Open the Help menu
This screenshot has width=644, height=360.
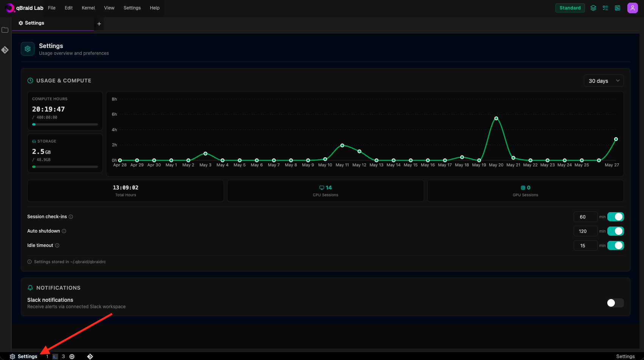[155, 8]
